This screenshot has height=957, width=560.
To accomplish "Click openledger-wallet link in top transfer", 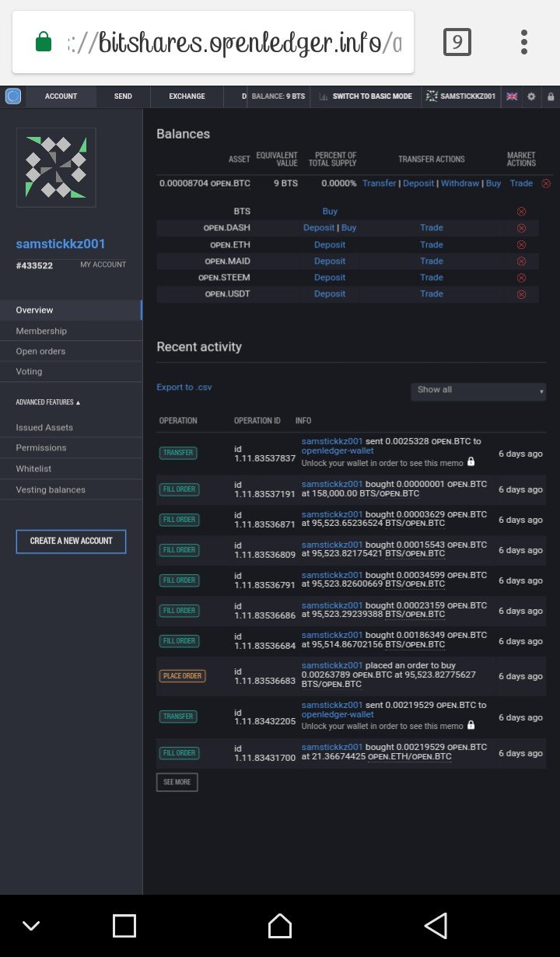I will 338,450.
